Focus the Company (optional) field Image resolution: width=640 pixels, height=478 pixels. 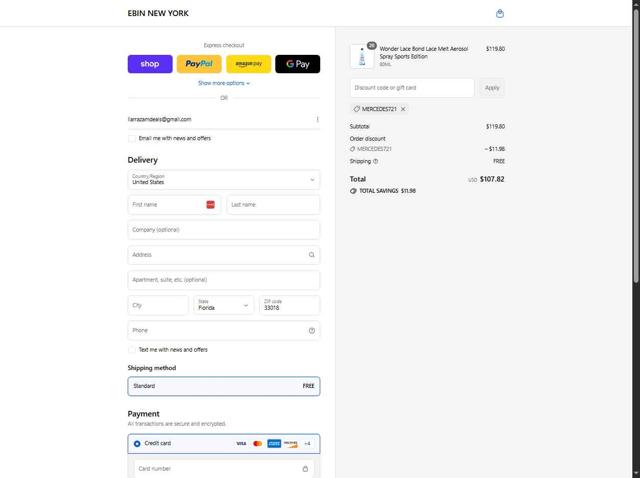[224, 230]
